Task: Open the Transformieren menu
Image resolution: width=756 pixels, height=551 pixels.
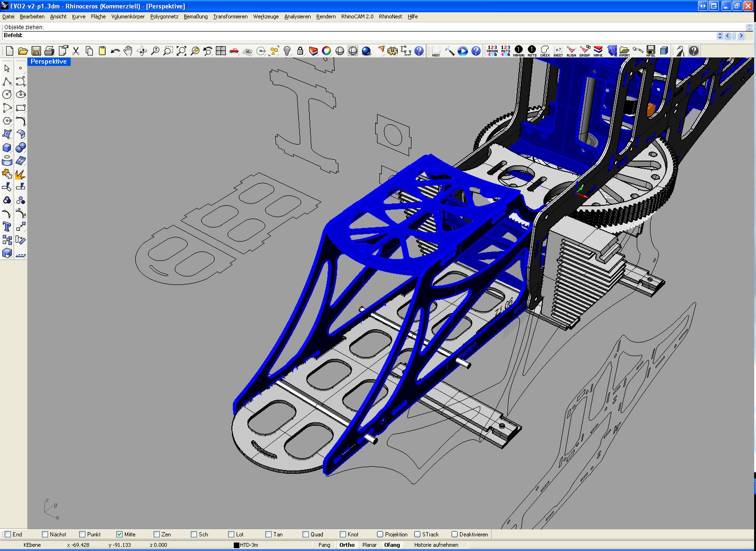Action: point(230,16)
